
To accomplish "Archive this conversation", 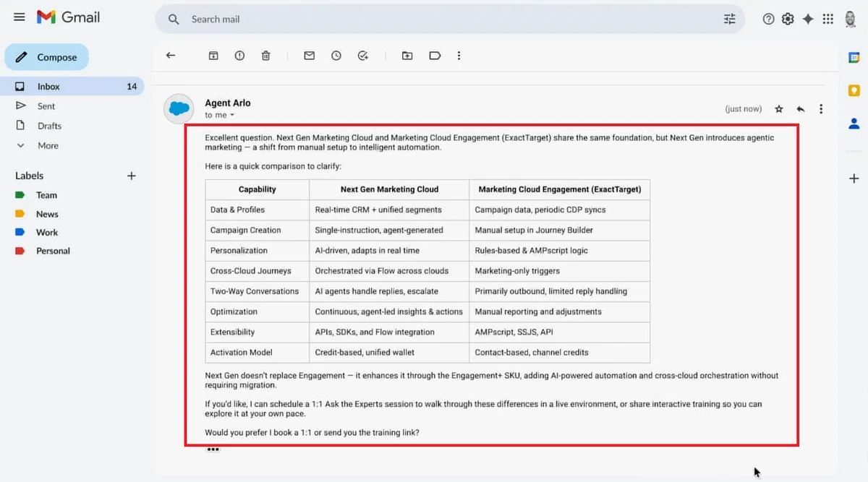I will click(x=213, y=56).
